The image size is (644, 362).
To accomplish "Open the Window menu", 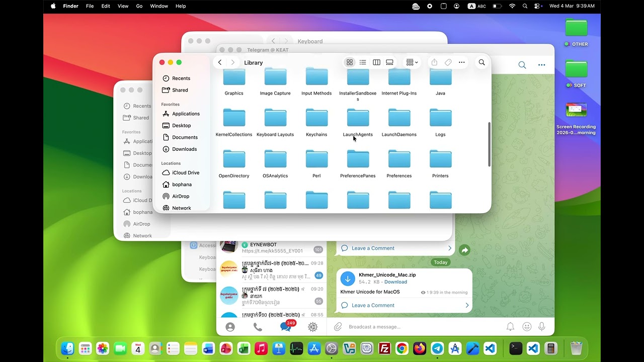I will [x=159, y=6].
